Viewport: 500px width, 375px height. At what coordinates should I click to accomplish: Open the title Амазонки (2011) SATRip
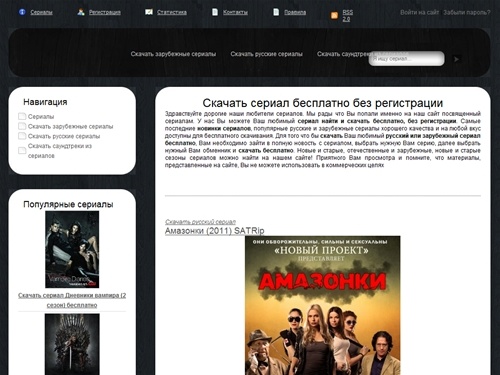[215, 231]
